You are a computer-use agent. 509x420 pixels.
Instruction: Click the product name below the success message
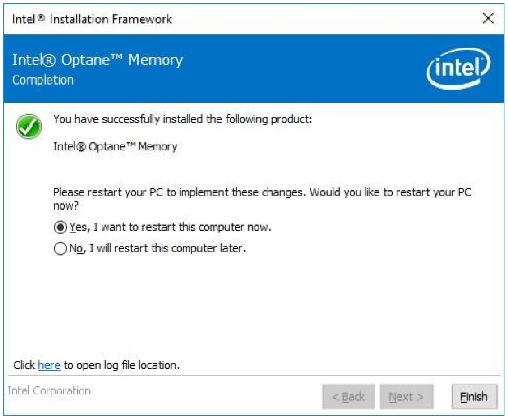tap(115, 146)
